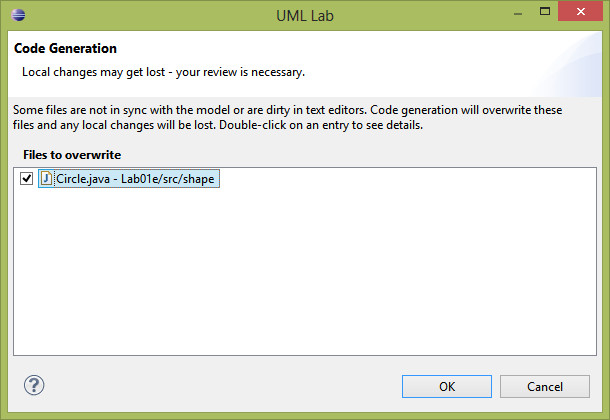Click the Files to overwrite label
The width and height of the screenshot is (610, 420).
click(72, 155)
